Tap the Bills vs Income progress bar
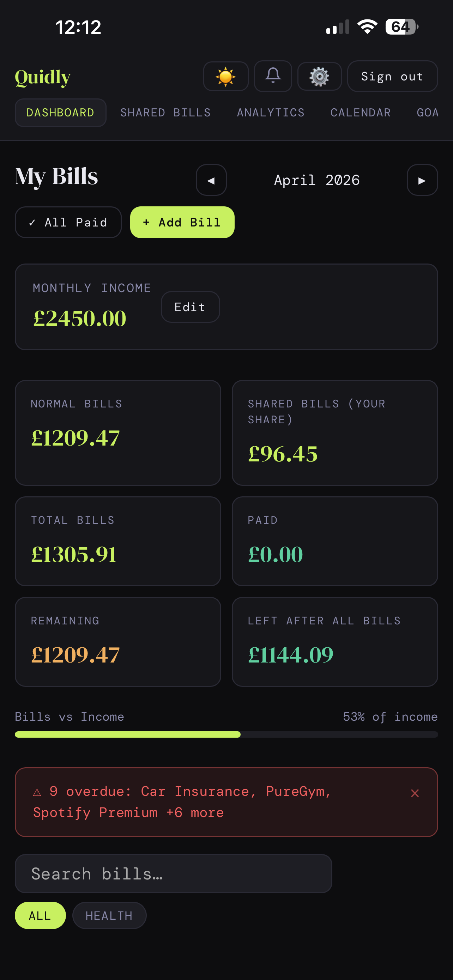Image resolution: width=453 pixels, height=980 pixels. click(x=226, y=734)
